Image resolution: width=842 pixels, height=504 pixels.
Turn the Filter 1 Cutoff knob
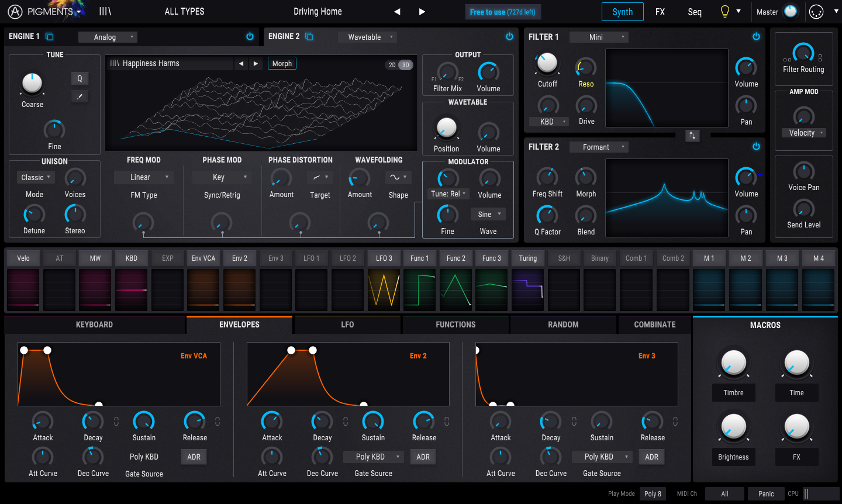tap(547, 63)
